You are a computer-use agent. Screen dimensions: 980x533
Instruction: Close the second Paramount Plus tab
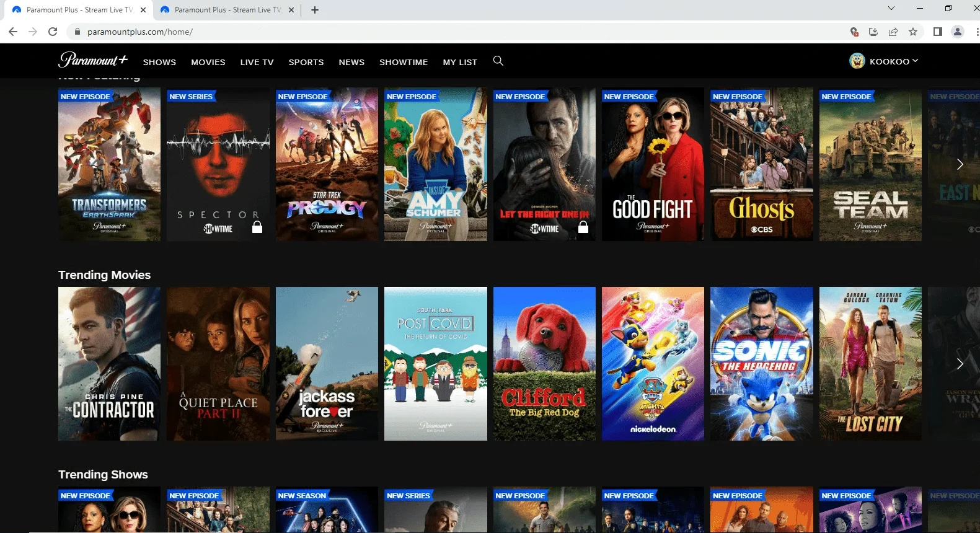(291, 10)
